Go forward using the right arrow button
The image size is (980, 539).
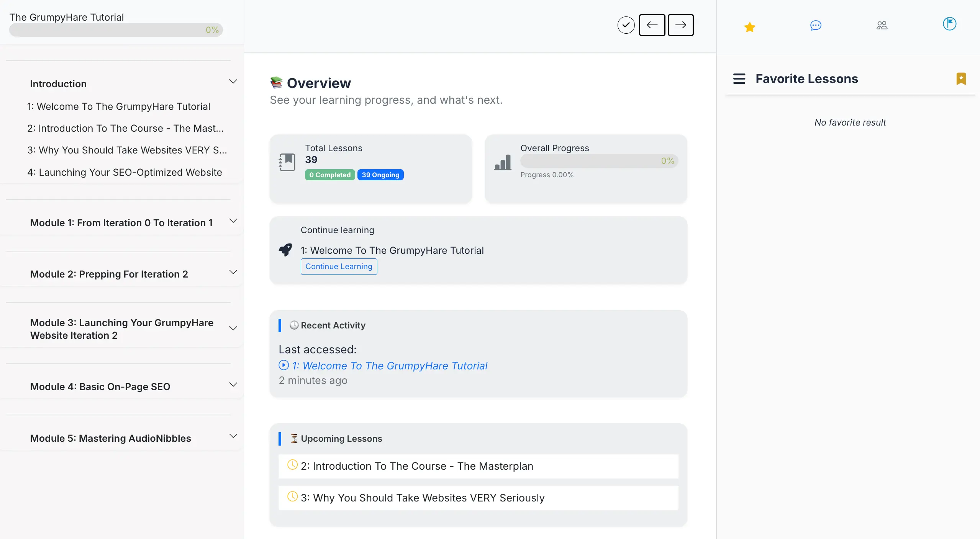(x=681, y=24)
